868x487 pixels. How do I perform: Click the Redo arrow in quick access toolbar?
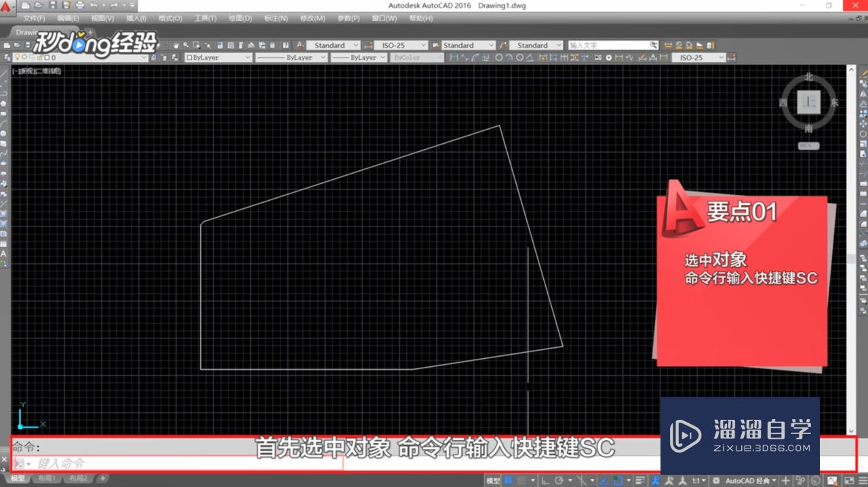(x=114, y=5)
